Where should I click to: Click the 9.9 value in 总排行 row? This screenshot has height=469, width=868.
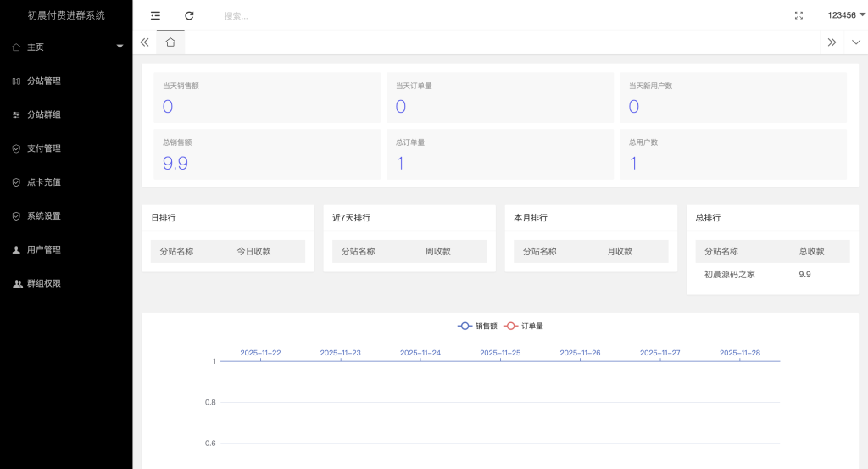click(x=805, y=275)
